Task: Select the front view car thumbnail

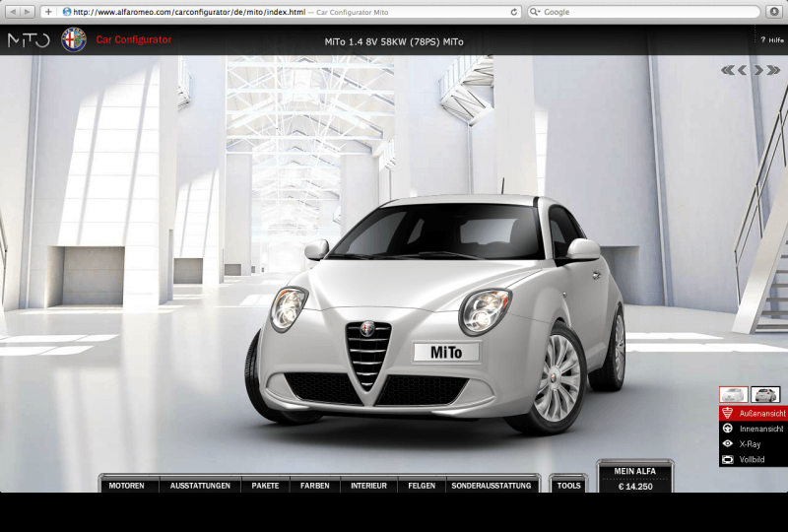Action: tap(733, 394)
